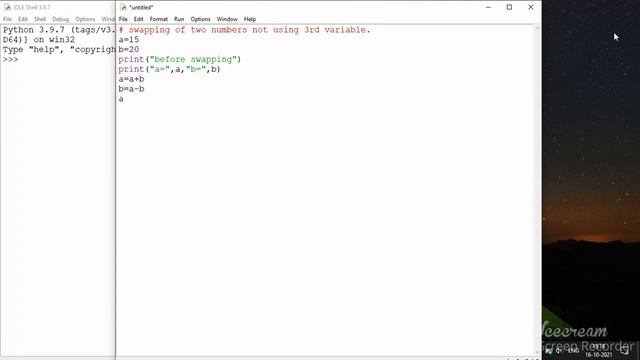Close the untitled editor window
Viewport: 640px width, 360px height.
point(531,7)
